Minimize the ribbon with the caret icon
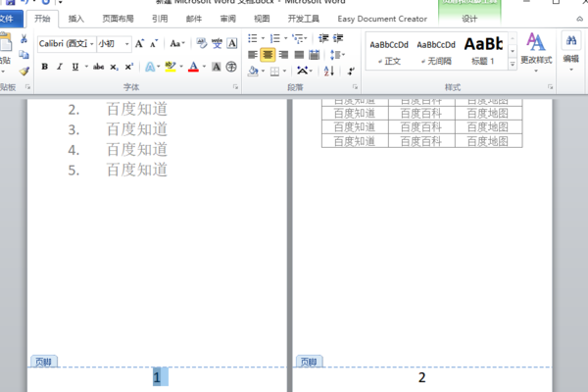The image size is (588, 392). pos(580,19)
